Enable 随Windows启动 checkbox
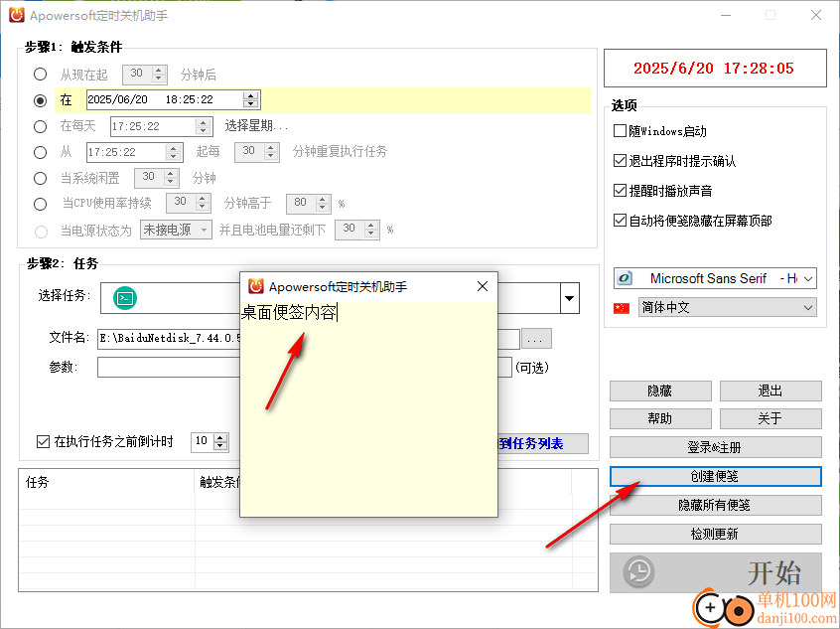Image resolution: width=840 pixels, height=629 pixels. 620,131
